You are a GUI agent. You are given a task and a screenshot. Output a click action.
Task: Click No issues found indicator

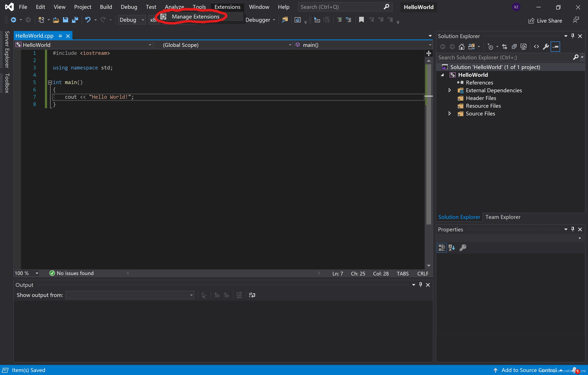tap(72, 273)
